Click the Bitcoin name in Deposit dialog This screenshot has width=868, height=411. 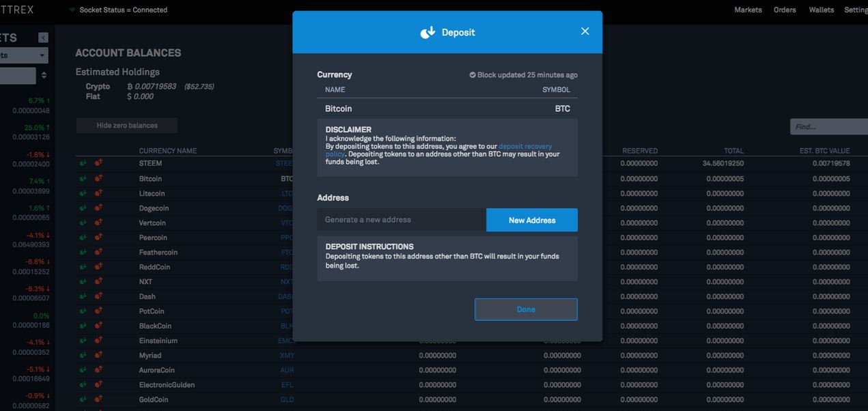pyautogui.click(x=339, y=109)
